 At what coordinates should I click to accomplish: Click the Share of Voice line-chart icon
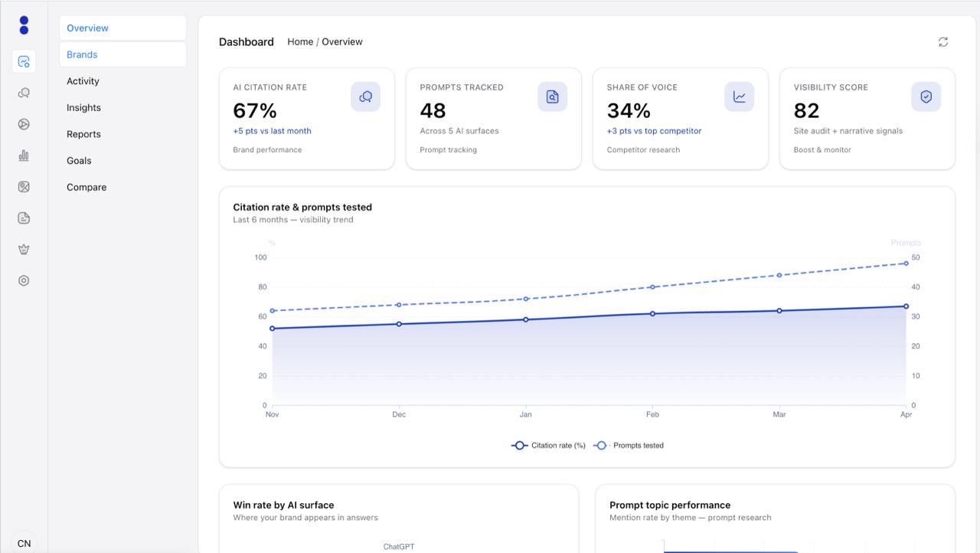(x=739, y=97)
